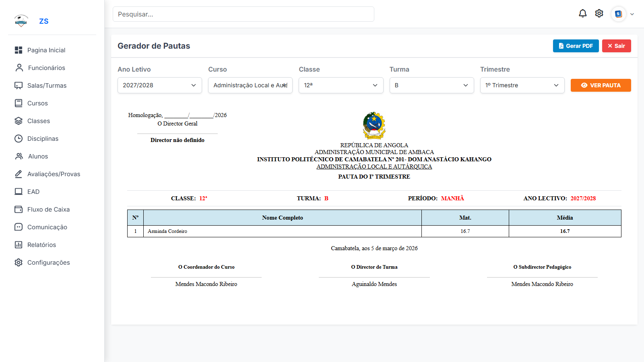Select the Classe dropdown showing 12ª
The image size is (644, 362).
[341, 85]
